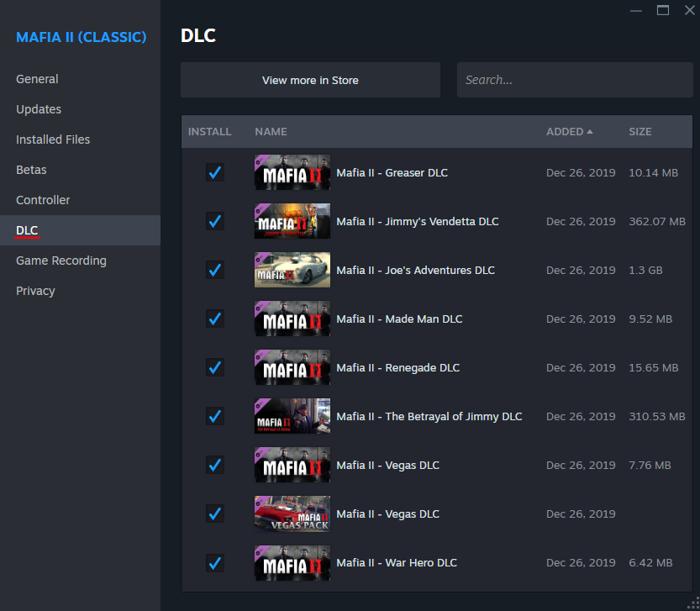
Task: Sort DLC list by Name column
Action: pyautogui.click(x=271, y=132)
